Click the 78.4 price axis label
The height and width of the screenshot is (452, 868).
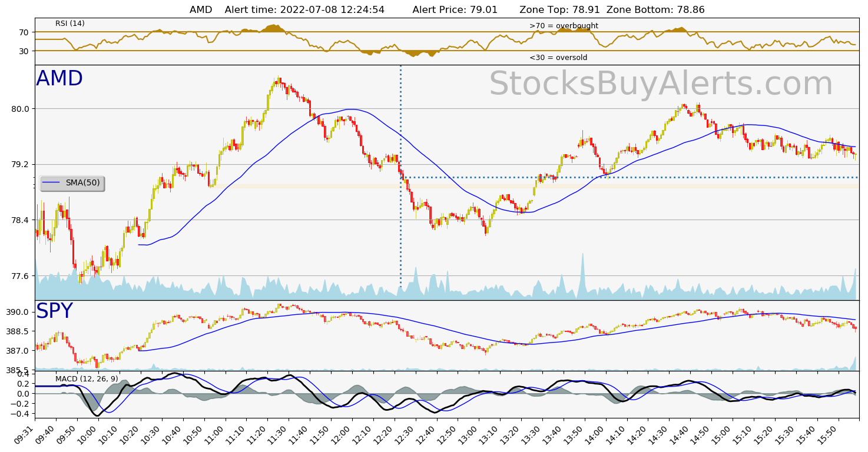(x=21, y=220)
